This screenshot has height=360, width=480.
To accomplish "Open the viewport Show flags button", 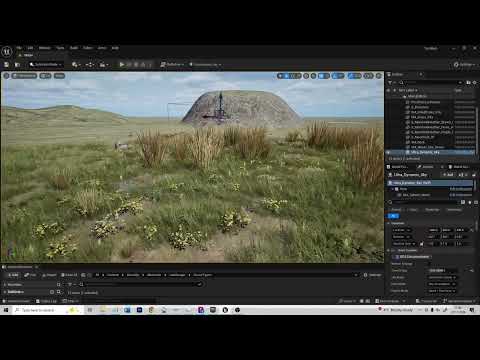I will point(59,76).
